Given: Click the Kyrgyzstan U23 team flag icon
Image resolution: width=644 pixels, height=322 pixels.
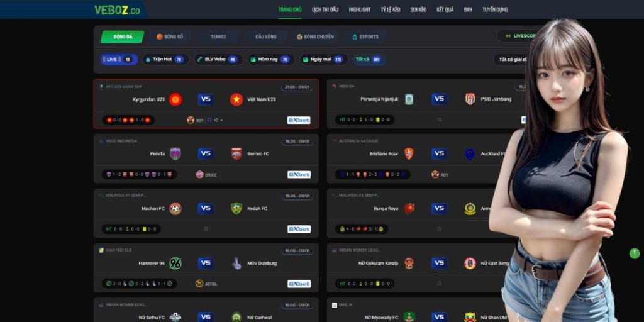Looking at the screenshot, I should 175,99.
